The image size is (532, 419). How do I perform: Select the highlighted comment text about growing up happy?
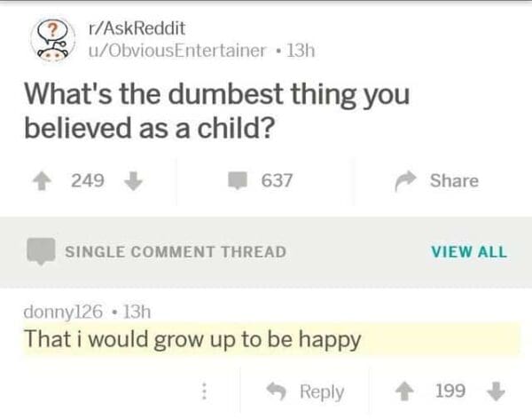[192, 338]
